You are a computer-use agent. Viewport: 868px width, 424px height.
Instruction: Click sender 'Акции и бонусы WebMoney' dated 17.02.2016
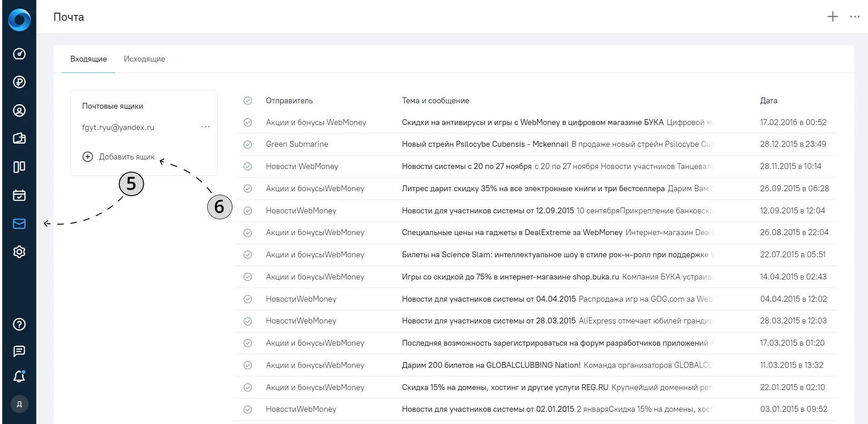[x=316, y=122]
